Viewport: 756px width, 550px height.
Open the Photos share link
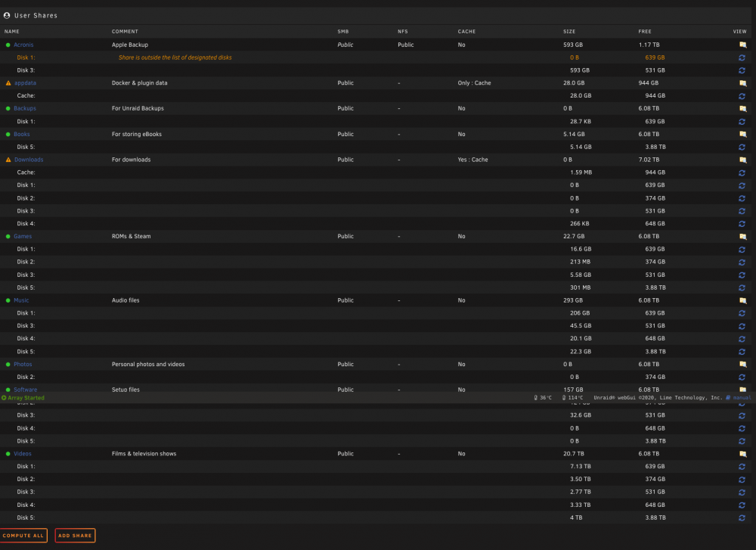point(23,364)
